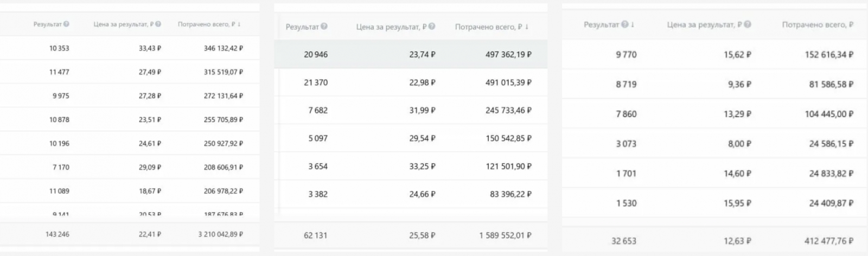Click the totals row showing 62 131 results
Viewport: 868px width, 256px height.
coord(411,235)
